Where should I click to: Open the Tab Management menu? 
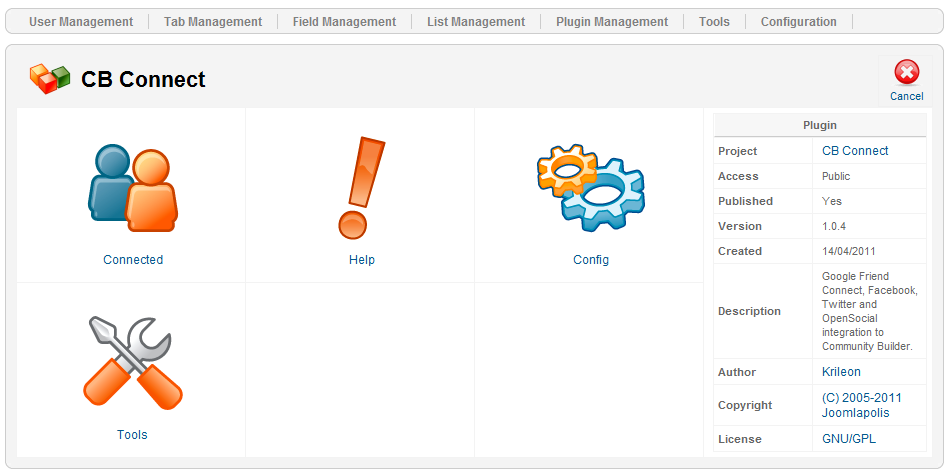(x=213, y=22)
